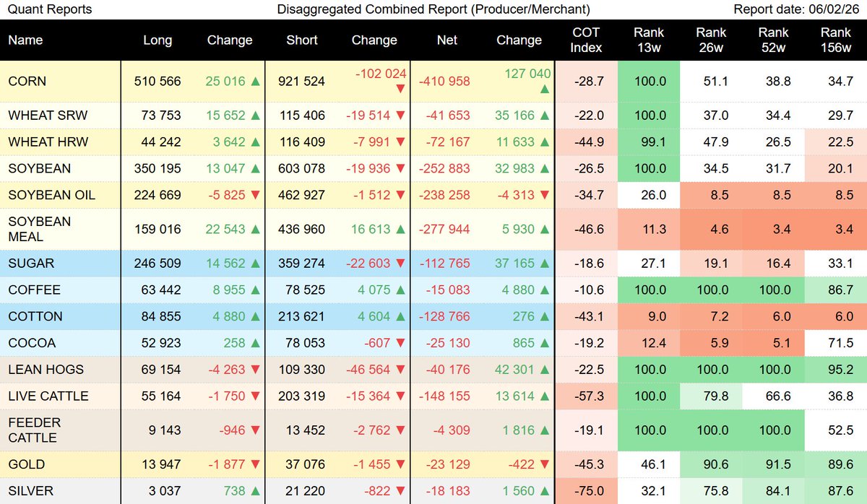Click the red arrow beside -7 991
The height and width of the screenshot is (504, 867).
(x=400, y=142)
